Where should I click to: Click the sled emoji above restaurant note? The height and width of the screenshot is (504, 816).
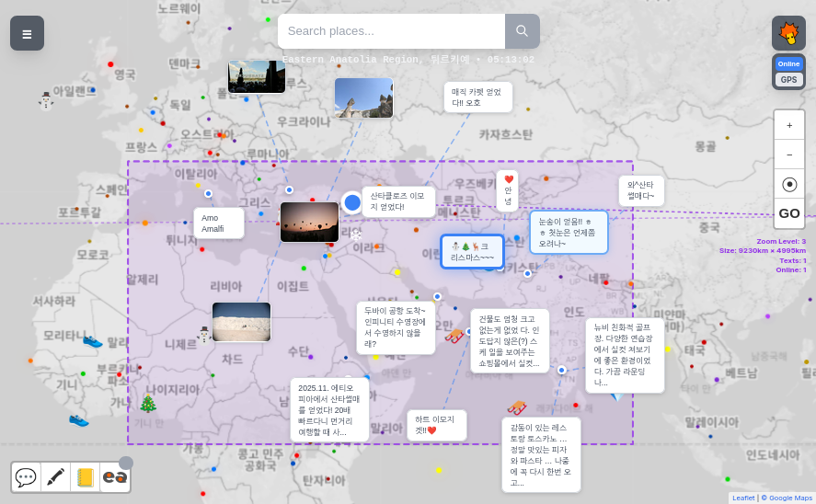click(517, 407)
